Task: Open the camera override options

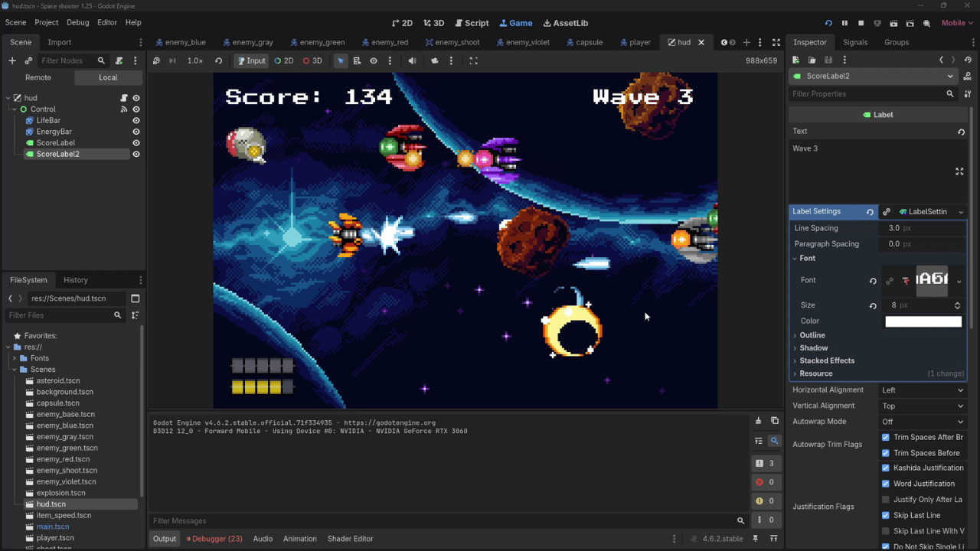Action: click(450, 60)
